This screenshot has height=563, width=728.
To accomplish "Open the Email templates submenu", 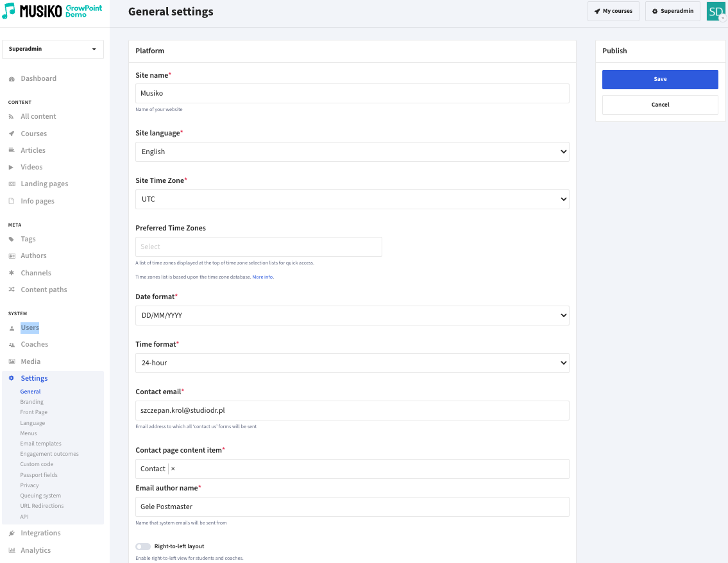I will pos(40,444).
